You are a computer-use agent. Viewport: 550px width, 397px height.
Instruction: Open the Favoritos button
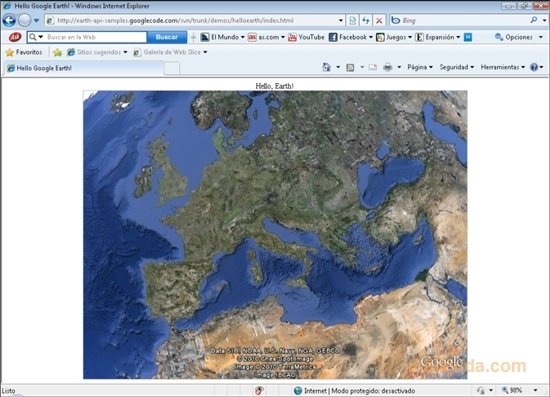tap(24, 52)
